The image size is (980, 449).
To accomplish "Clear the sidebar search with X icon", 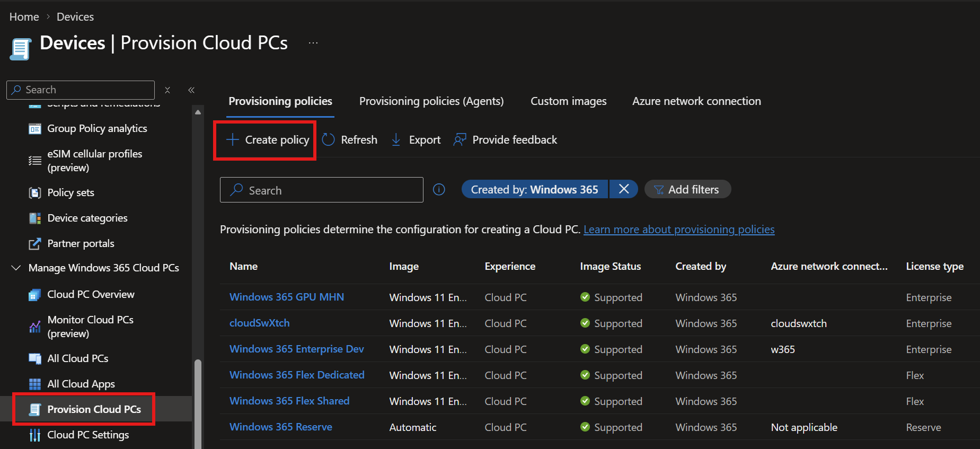I will click(167, 90).
